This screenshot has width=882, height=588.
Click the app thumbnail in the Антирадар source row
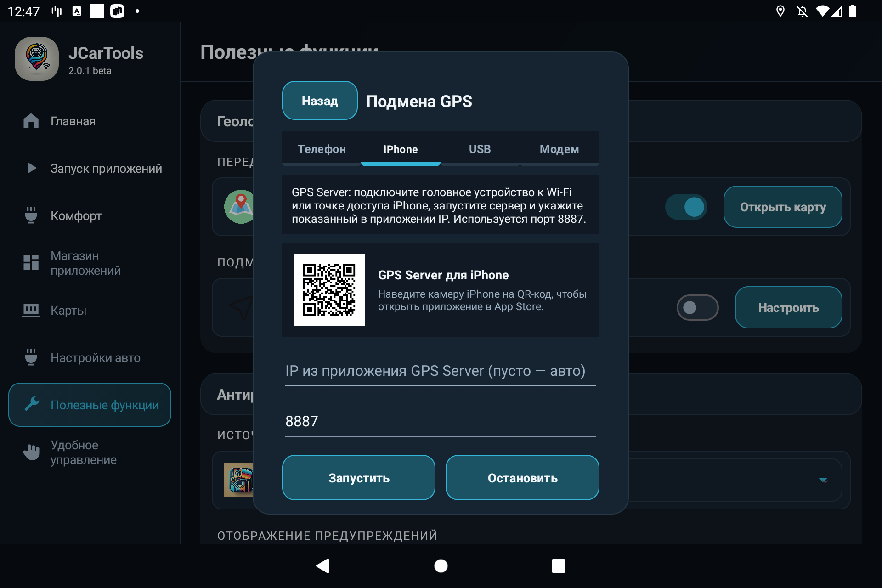click(238, 480)
